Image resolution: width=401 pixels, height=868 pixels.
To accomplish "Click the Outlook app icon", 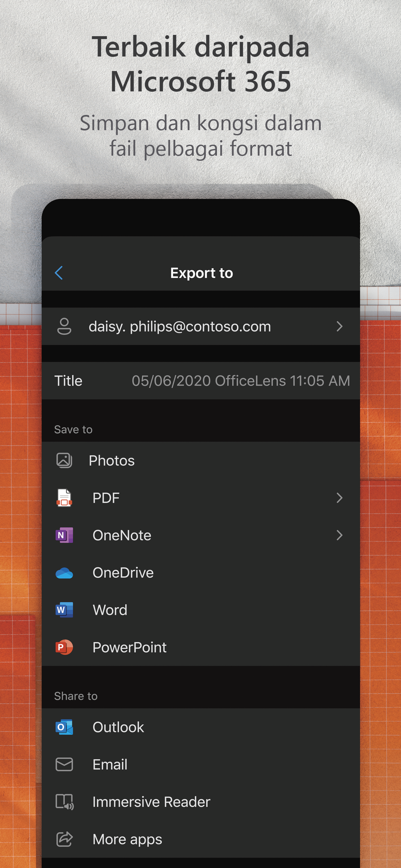I will 64,727.
